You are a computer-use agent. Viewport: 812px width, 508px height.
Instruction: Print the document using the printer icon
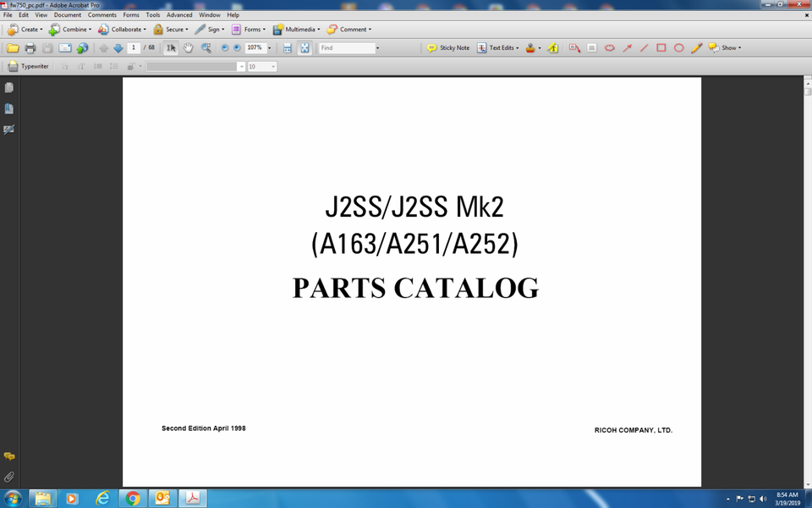coord(30,48)
